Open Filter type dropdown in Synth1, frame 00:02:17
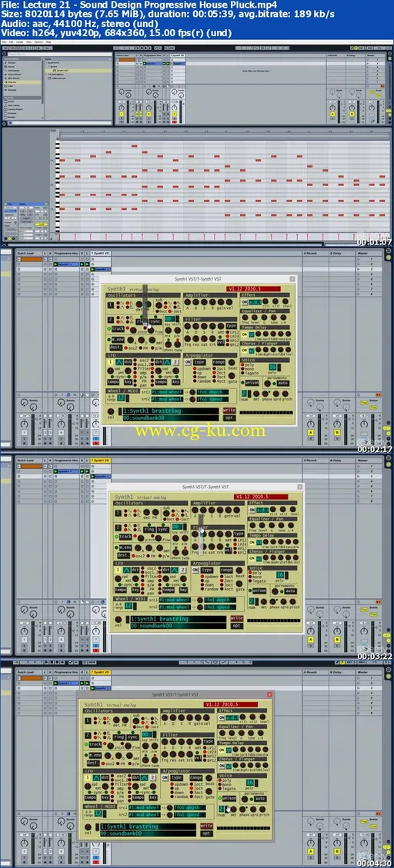 click(231, 326)
